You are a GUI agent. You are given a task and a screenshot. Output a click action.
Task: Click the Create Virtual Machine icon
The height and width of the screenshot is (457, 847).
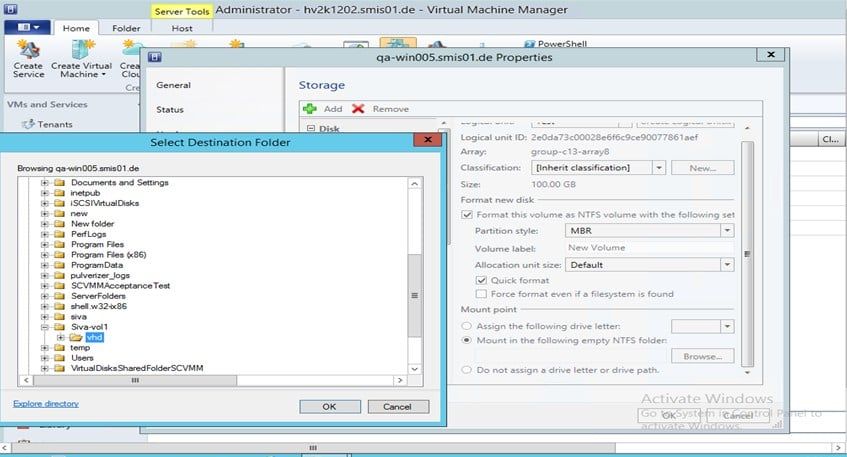[83, 49]
